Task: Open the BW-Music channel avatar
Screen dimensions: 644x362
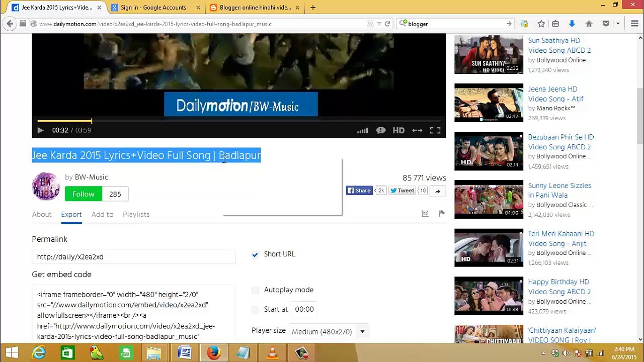Action: pos(46,187)
